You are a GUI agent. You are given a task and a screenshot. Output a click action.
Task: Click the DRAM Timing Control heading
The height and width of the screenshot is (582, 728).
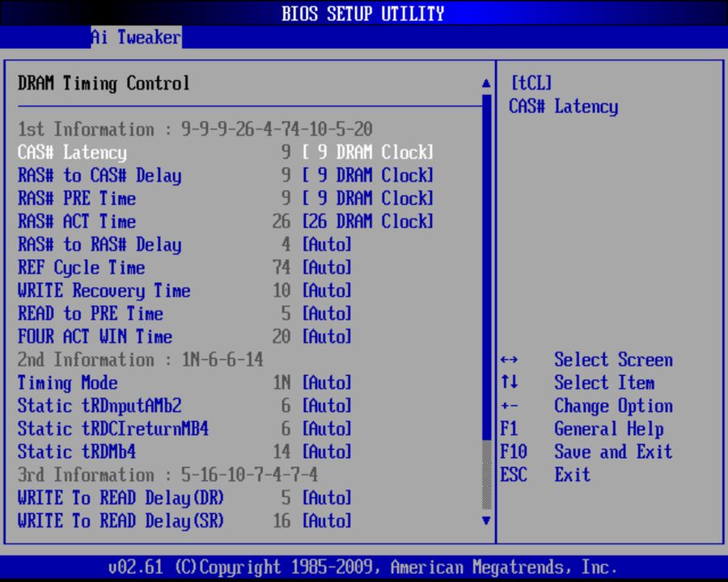(104, 83)
